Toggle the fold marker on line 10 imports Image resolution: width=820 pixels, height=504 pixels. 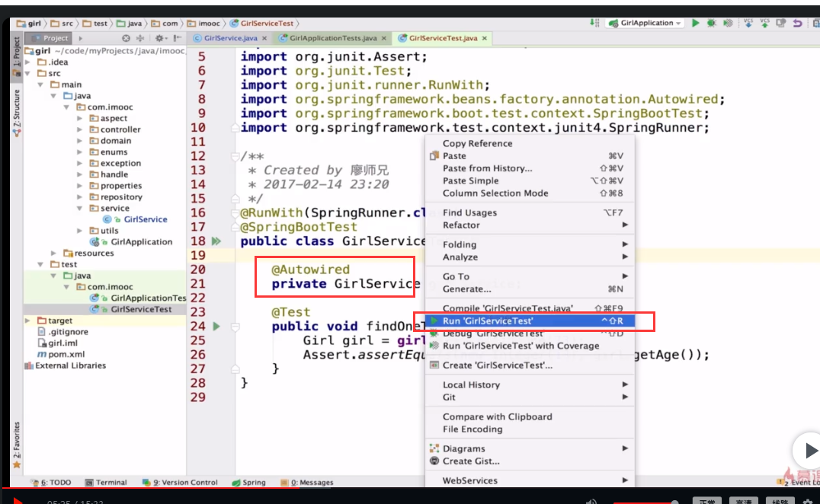[x=235, y=128]
